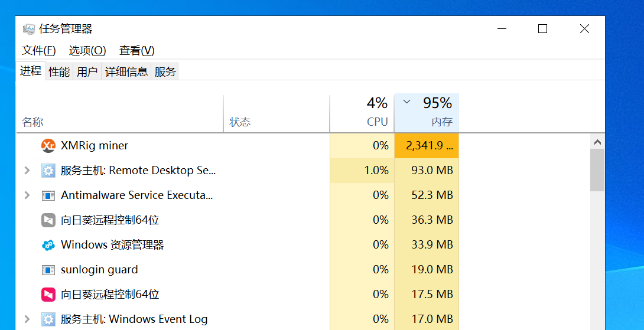The height and width of the screenshot is (330, 644).
Task: Open the 查看(V) menu
Action: 136,51
